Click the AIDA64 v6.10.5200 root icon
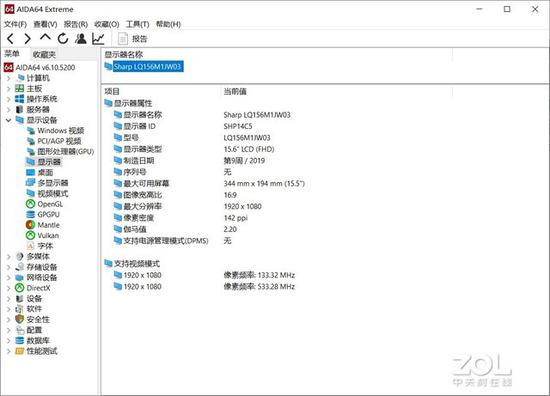550x396 pixels. pyautogui.click(x=9, y=67)
